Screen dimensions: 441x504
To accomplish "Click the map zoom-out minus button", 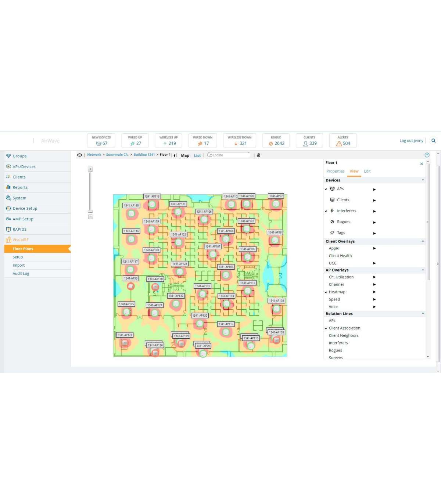I will click(90, 217).
